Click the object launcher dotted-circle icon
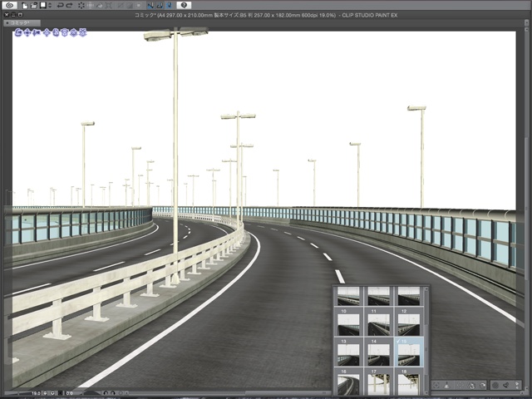The image size is (532, 399). point(459,385)
